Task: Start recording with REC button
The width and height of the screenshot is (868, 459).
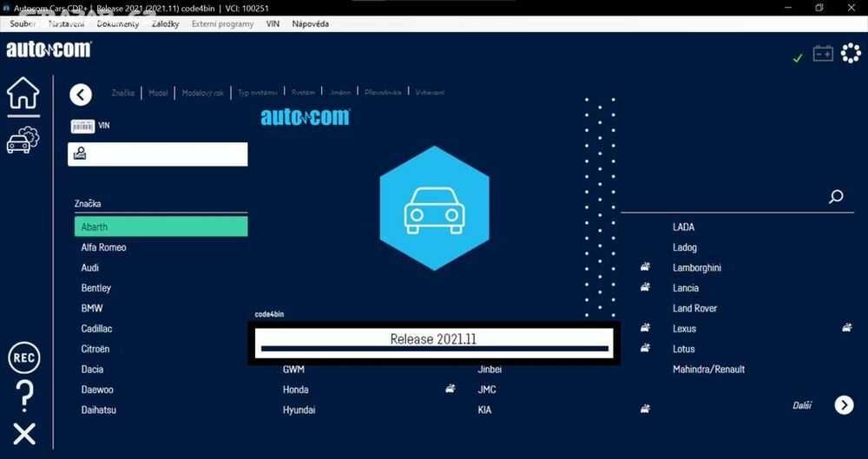Action: tap(23, 357)
